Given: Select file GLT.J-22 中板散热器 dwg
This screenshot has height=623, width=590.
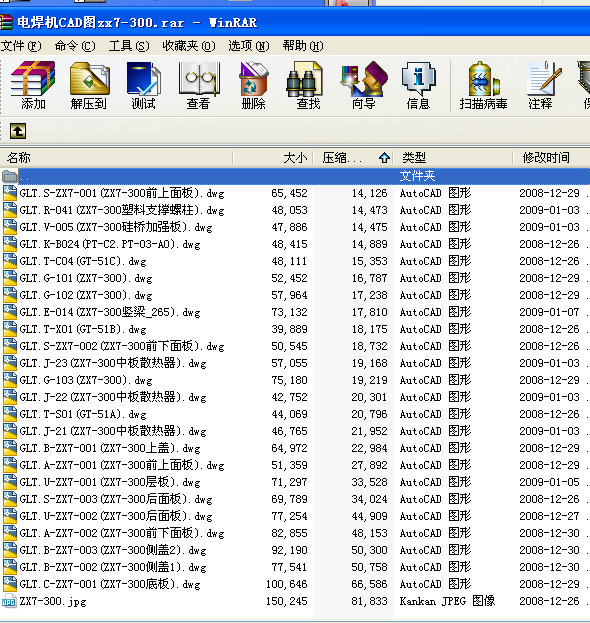Looking at the screenshot, I should (x=113, y=397).
